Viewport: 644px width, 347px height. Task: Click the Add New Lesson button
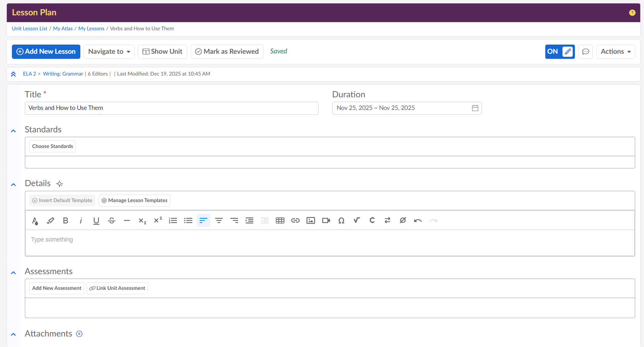tap(46, 52)
